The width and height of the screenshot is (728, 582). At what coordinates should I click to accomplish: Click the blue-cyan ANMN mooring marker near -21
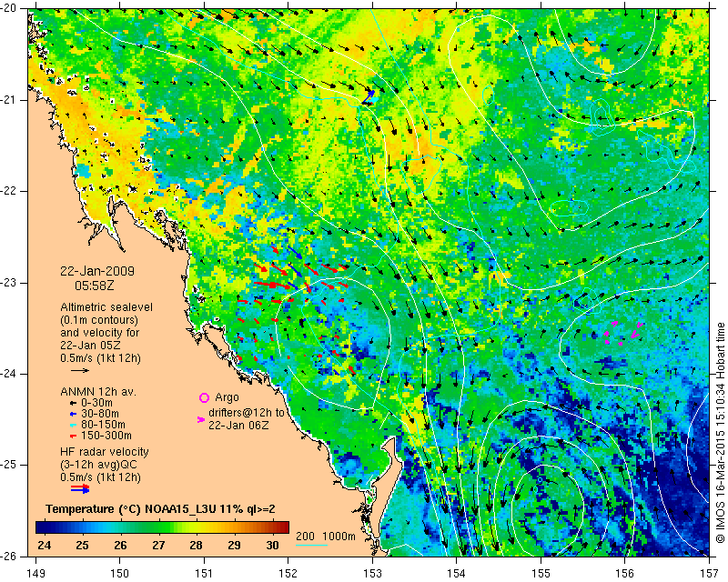coord(370,98)
